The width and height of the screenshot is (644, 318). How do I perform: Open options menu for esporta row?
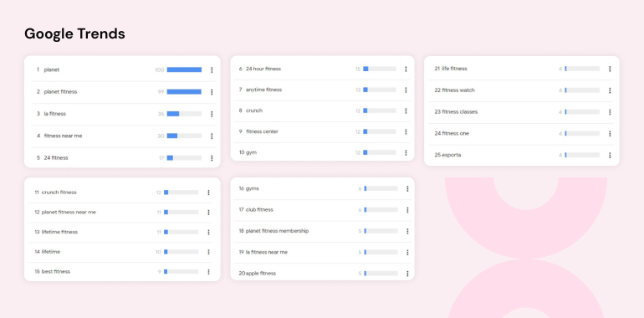pyautogui.click(x=610, y=155)
